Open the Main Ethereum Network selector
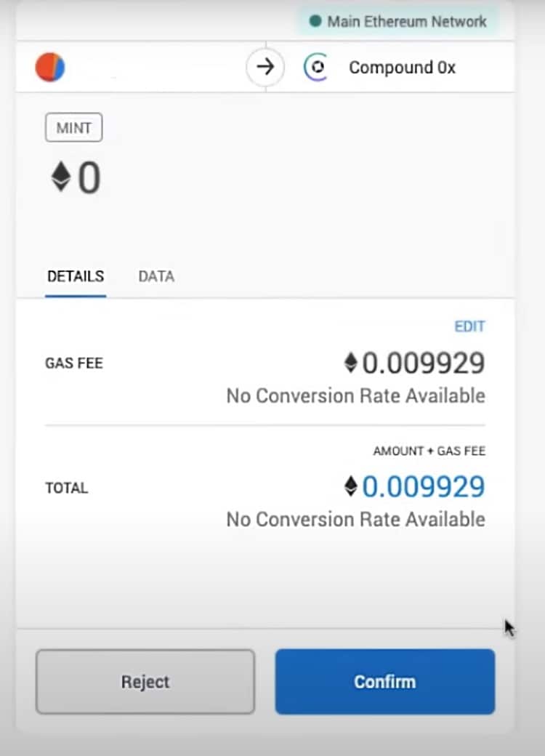The height and width of the screenshot is (756, 545). click(398, 21)
